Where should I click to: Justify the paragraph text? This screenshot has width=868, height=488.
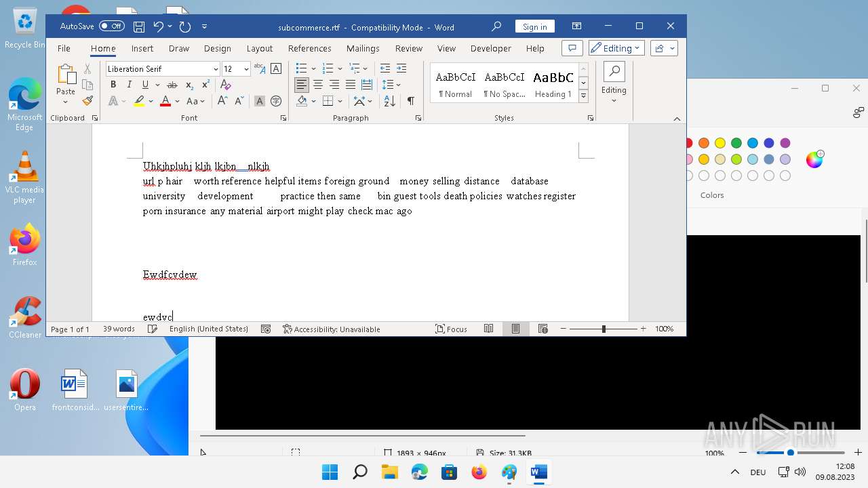(x=351, y=85)
